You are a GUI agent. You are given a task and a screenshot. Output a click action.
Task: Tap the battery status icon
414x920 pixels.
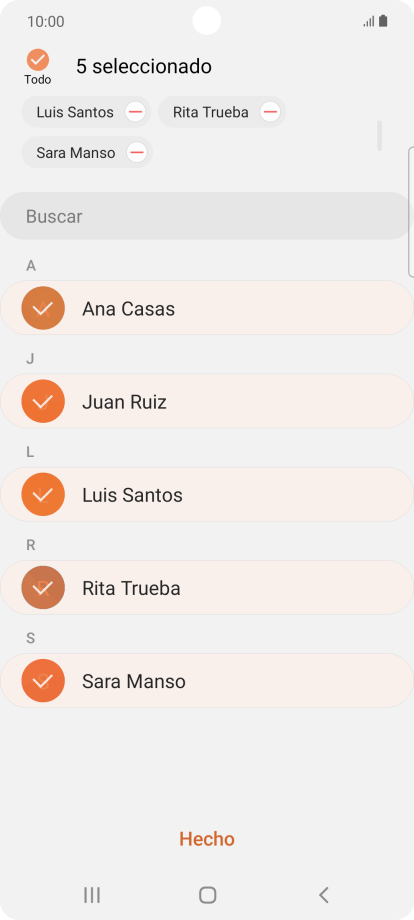point(383,22)
